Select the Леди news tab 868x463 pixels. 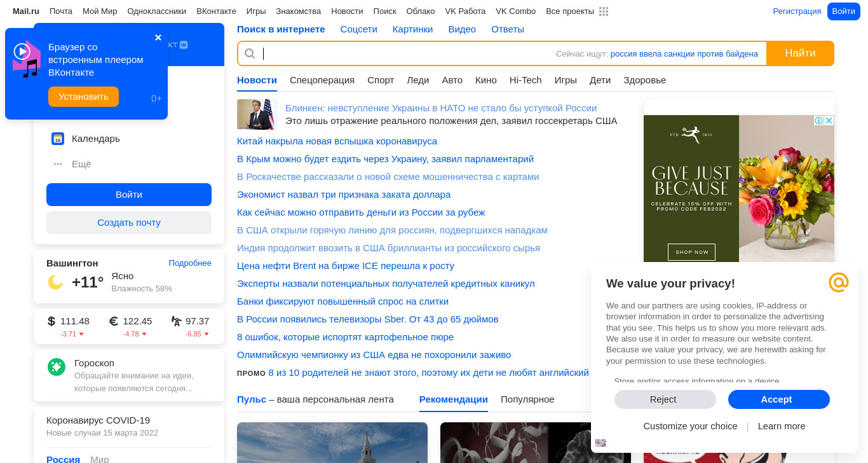[418, 80]
